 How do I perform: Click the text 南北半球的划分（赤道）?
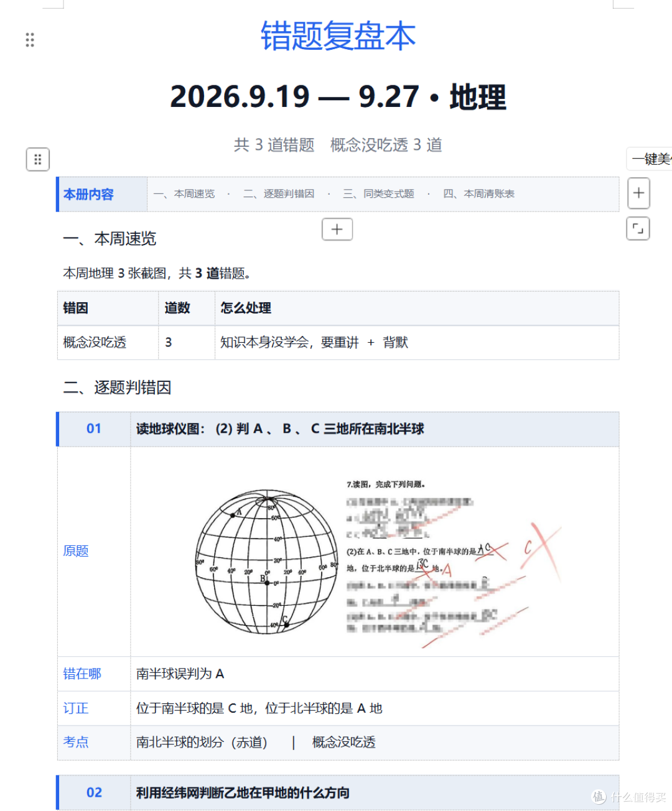(202, 742)
